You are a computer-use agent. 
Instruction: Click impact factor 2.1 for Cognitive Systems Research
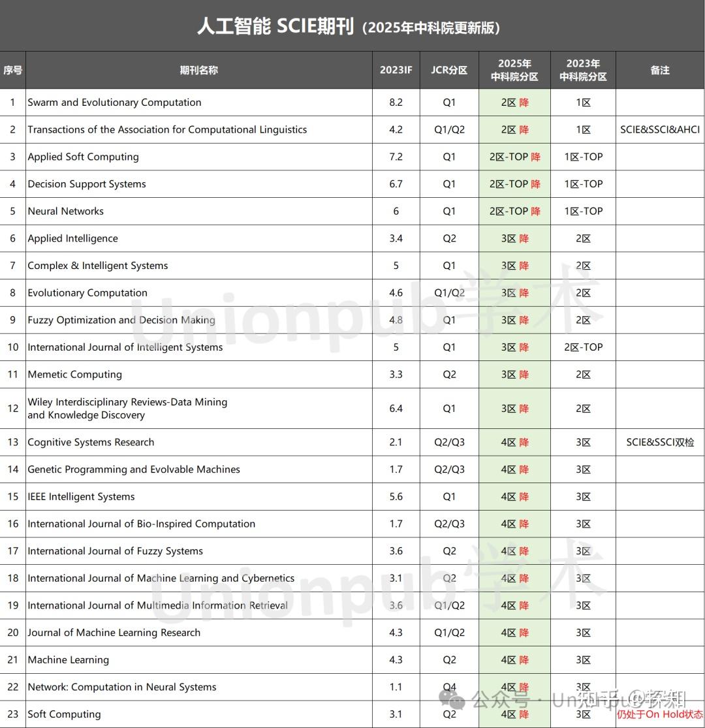(396, 443)
